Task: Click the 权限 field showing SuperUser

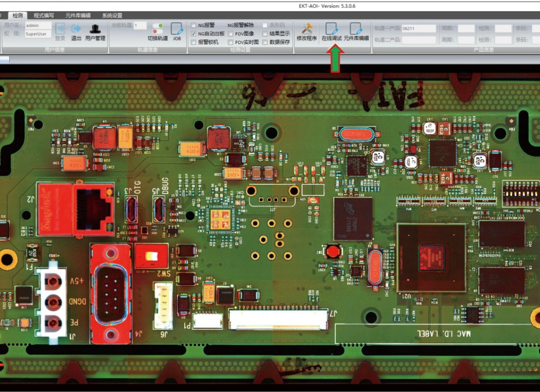Action: pyautogui.click(x=38, y=34)
